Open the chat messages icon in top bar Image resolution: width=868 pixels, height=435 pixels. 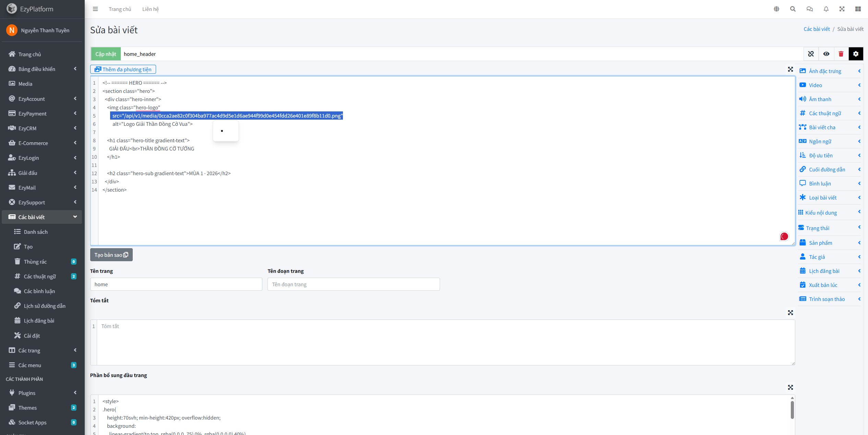tap(809, 9)
